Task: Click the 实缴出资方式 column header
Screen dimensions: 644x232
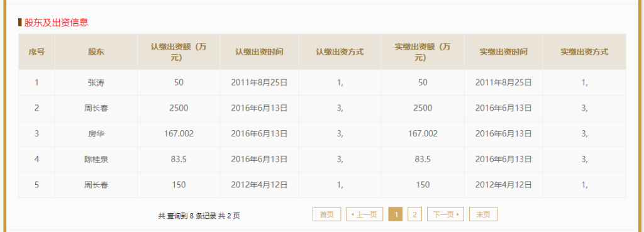Action: tap(584, 52)
